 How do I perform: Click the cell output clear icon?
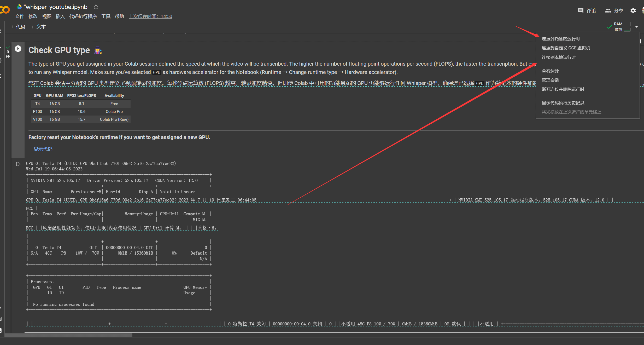[18, 164]
